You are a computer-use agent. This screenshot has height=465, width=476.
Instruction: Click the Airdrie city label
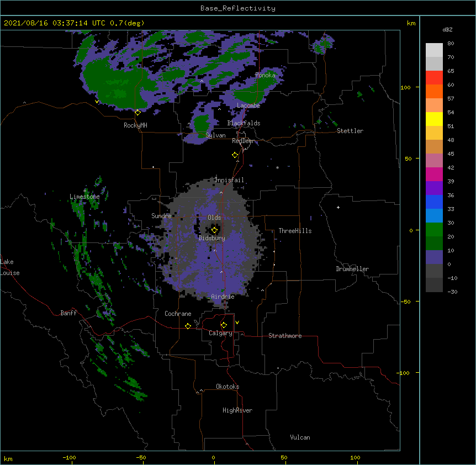pyautogui.click(x=223, y=297)
